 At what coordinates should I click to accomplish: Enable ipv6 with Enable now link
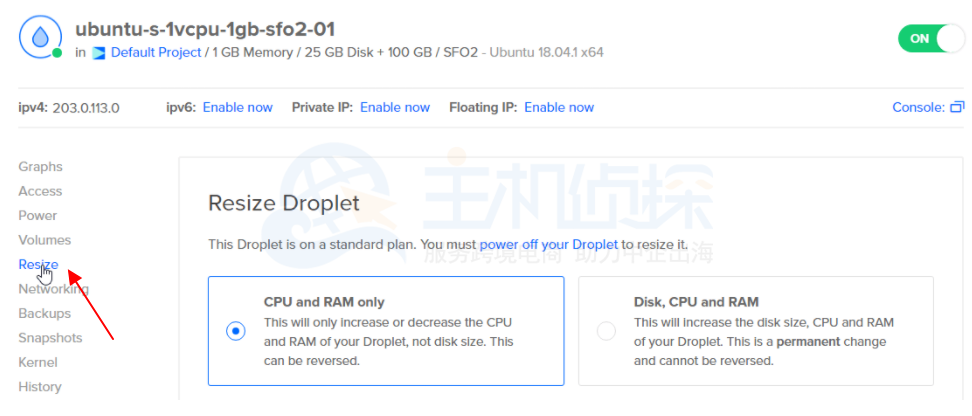tap(238, 107)
